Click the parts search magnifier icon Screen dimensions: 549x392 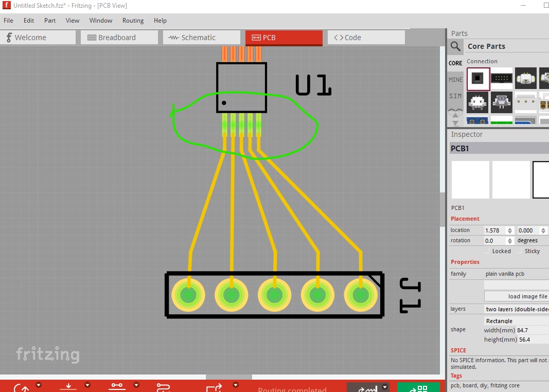(x=455, y=46)
